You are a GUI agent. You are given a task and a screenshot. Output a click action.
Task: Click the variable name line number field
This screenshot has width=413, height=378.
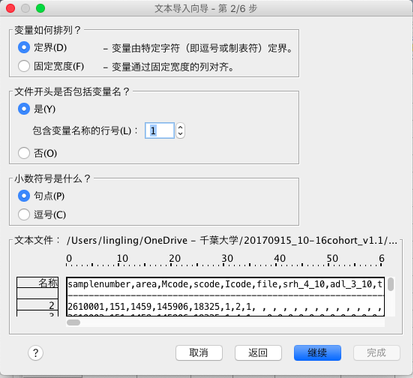click(160, 130)
